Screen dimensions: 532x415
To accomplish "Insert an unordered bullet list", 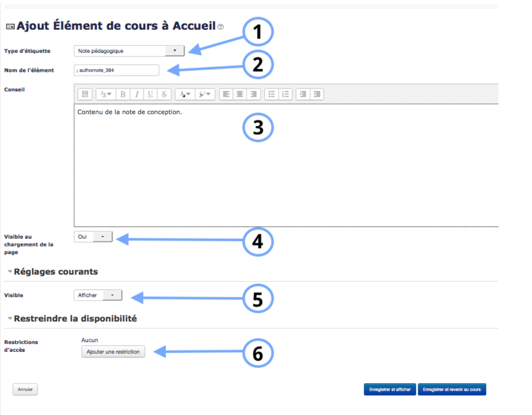I will point(271,94).
